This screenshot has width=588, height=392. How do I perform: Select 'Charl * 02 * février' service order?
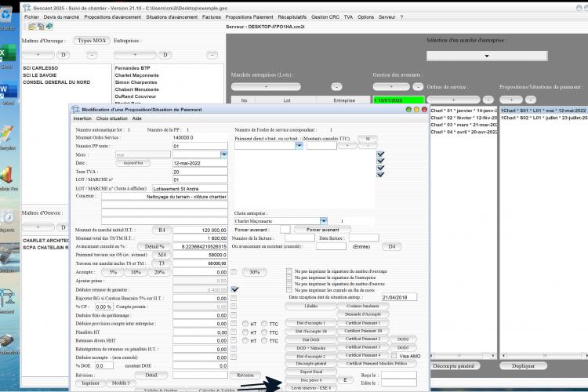click(x=464, y=118)
